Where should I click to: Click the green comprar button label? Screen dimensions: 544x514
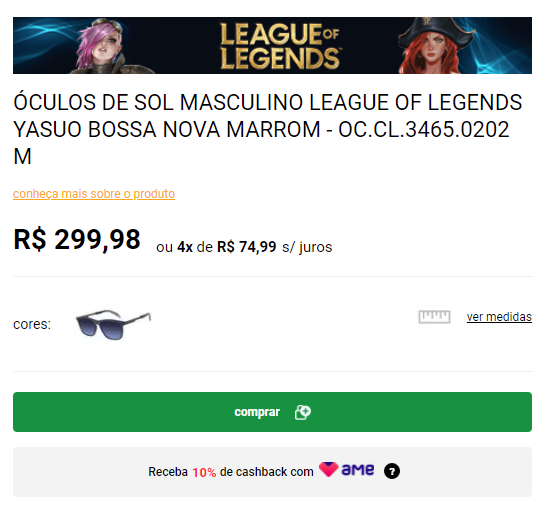(x=257, y=412)
